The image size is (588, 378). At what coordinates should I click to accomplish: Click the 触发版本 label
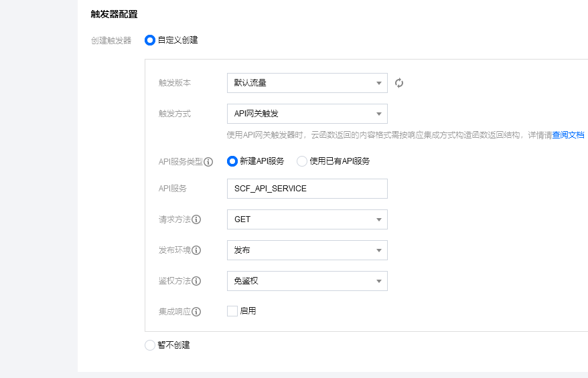(175, 83)
